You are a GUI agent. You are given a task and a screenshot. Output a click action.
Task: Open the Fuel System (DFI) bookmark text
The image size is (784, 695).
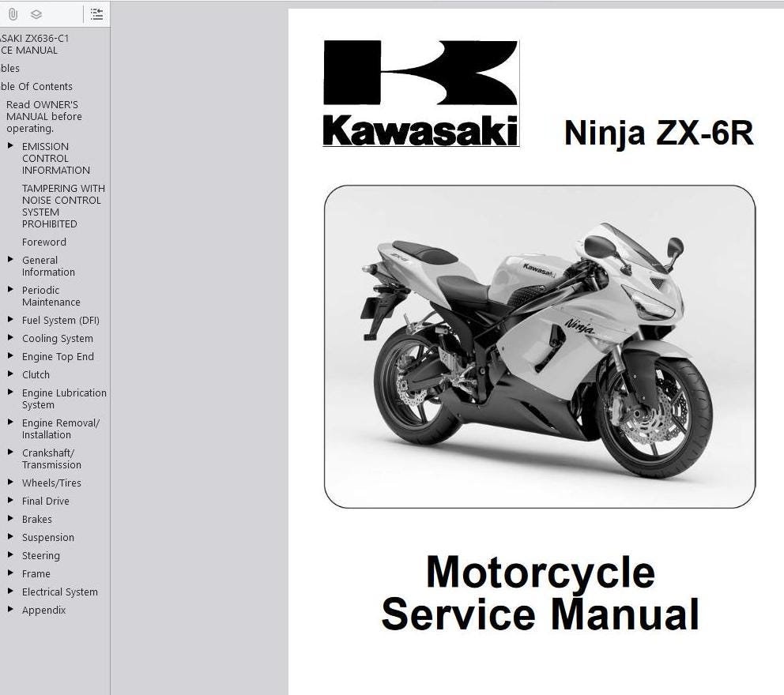coord(61,321)
